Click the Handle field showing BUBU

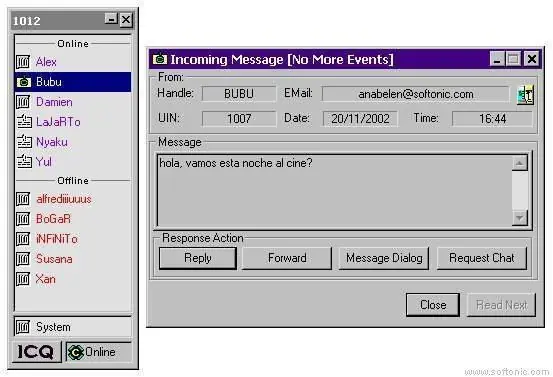coord(239,94)
